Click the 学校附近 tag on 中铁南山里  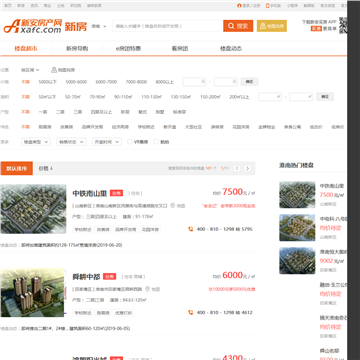[x=83, y=229]
